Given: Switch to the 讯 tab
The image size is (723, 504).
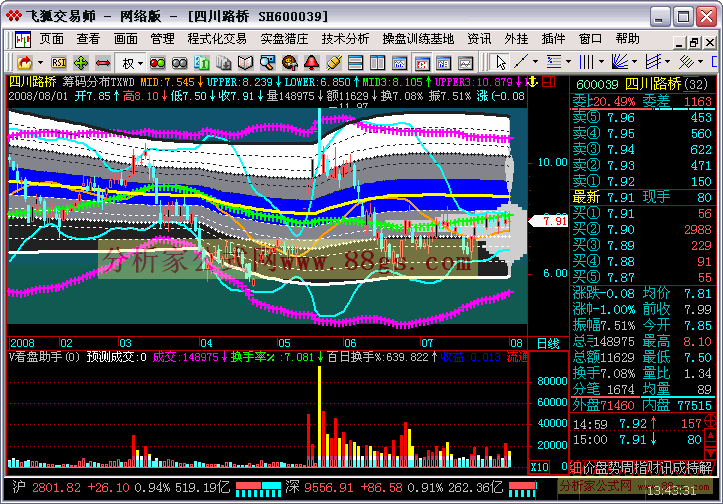Looking at the screenshot, I should (666, 467).
